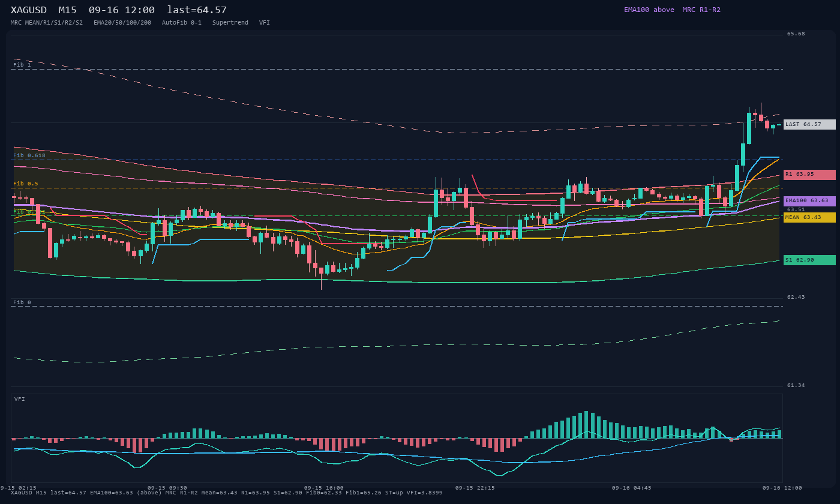Click the MRC MEAN/R1/S1/R2/S2 legend entry
Screen dimensions: 840x504
point(47,22)
